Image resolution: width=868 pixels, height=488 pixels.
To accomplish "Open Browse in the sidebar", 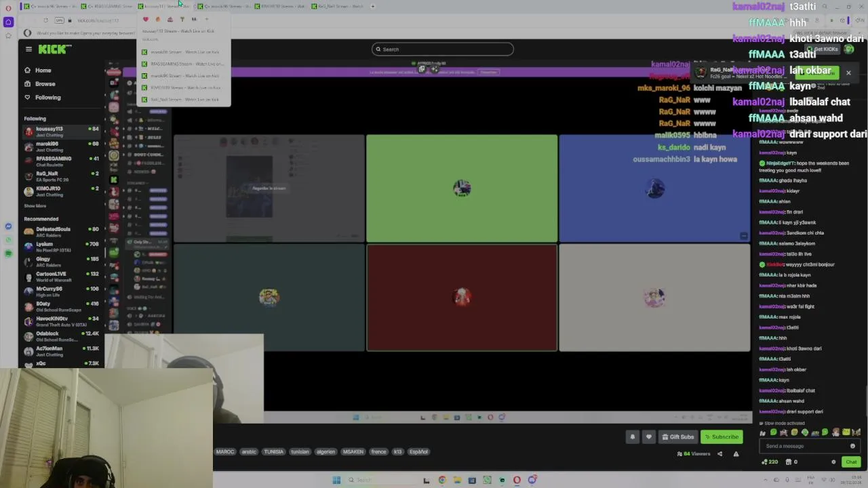I will pyautogui.click(x=45, y=84).
